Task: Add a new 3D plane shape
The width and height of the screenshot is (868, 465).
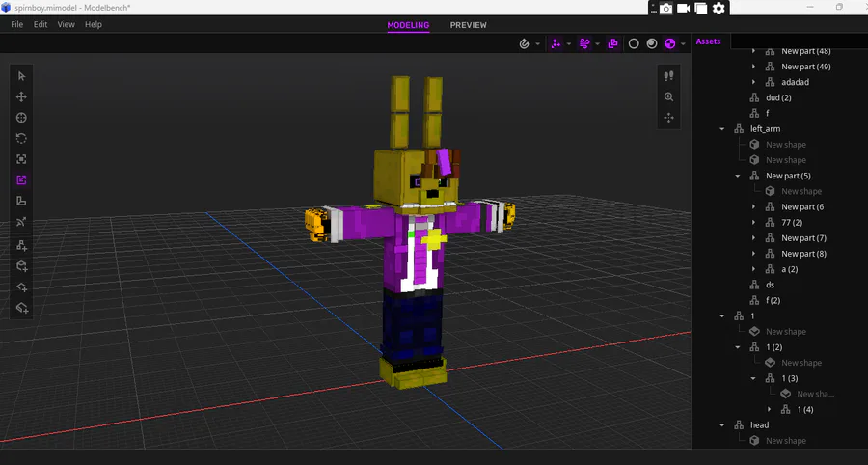Action: pyautogui.click(x=21, y=308)
